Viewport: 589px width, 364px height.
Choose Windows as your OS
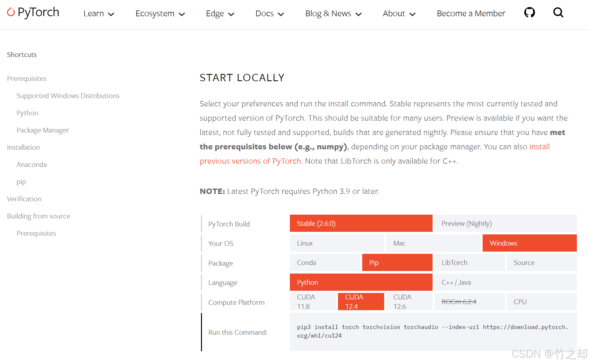(x=529, y=243)
